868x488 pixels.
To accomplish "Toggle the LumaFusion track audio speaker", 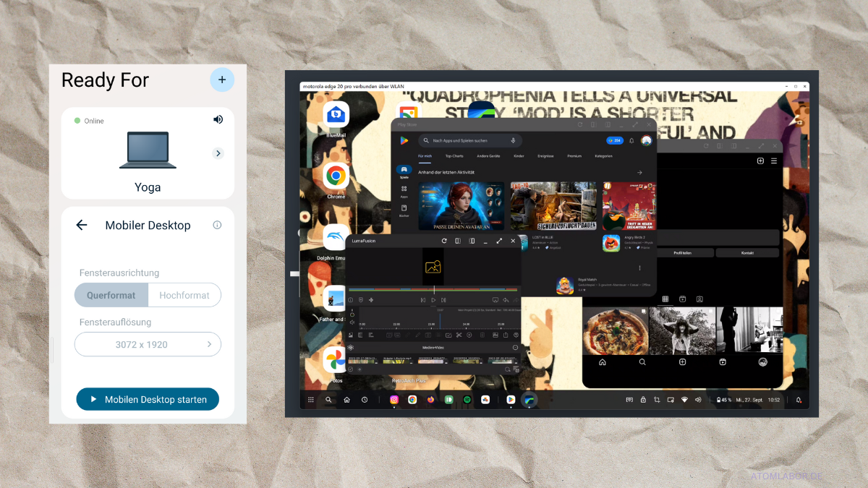I will tap(352, 322).
